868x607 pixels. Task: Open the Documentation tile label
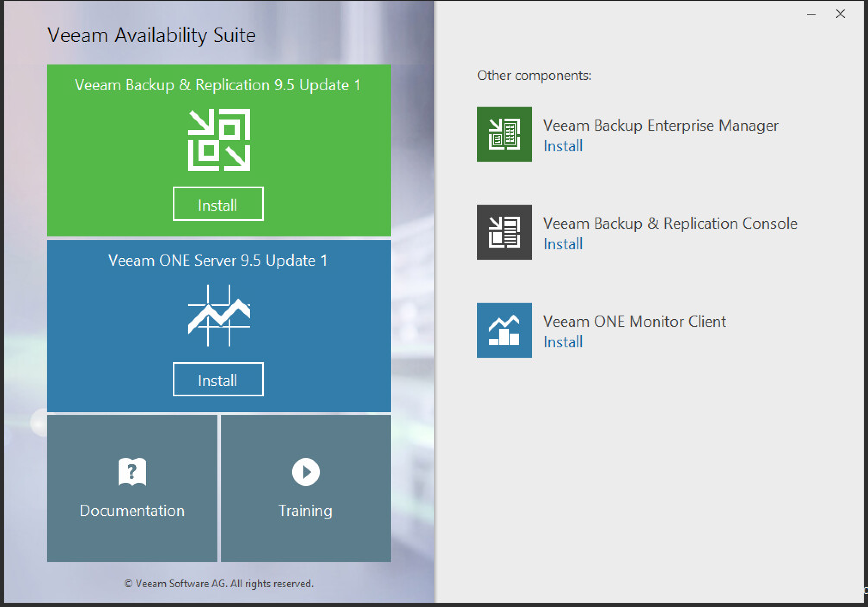(132, 511)
